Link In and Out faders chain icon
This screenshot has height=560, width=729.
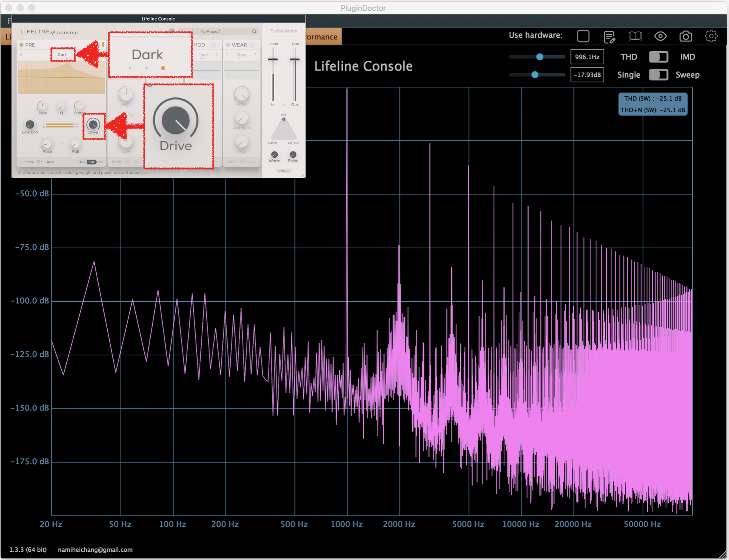(284, 105)
